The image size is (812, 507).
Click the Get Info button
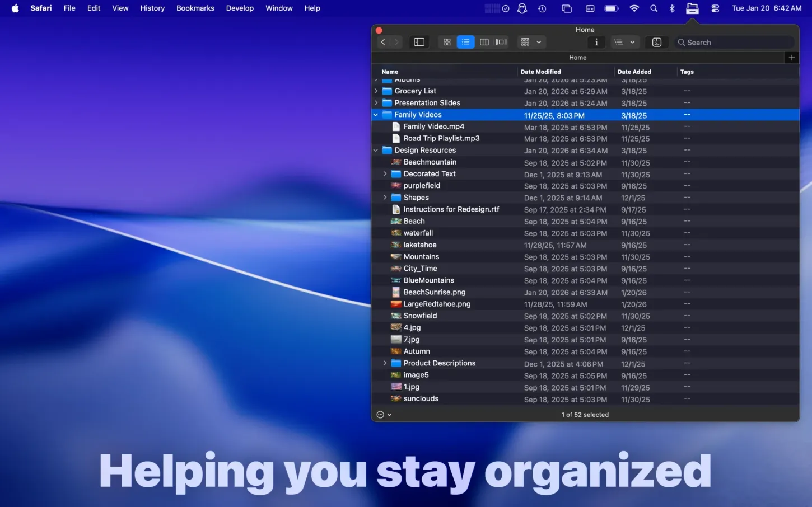point(596,42)
